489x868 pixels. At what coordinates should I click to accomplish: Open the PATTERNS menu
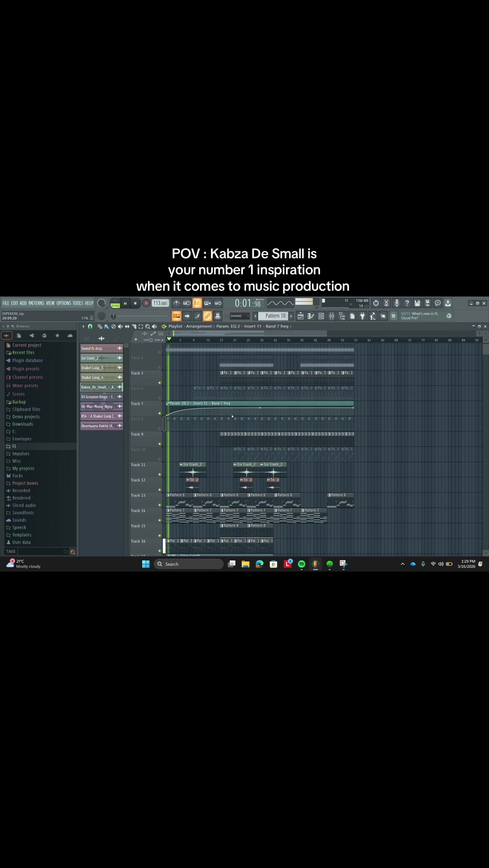(36, 303)
